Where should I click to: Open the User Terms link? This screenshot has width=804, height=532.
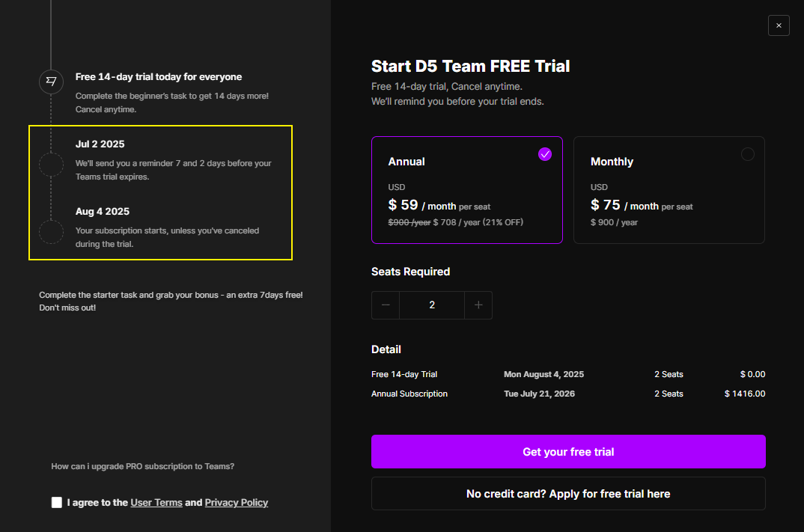click(156, 502)
